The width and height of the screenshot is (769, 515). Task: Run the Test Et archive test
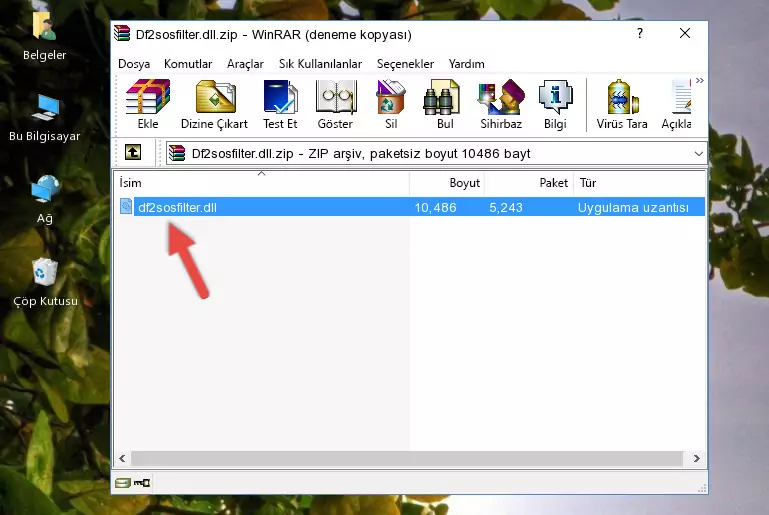pos(280,104)
